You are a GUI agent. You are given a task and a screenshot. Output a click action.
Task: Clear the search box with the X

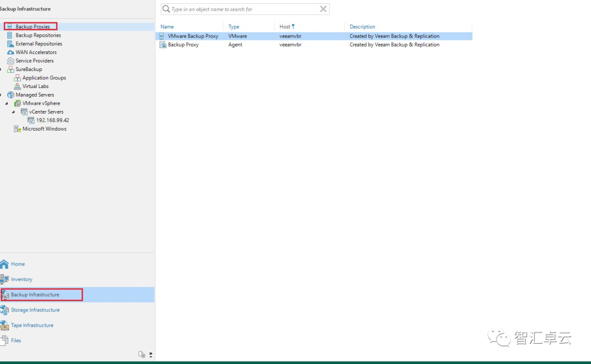pos(323,9)
